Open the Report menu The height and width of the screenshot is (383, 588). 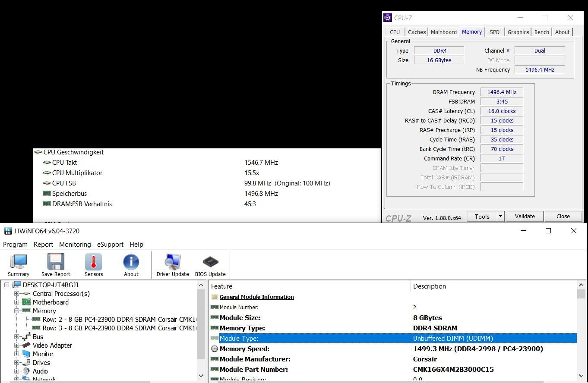(43, 244)
